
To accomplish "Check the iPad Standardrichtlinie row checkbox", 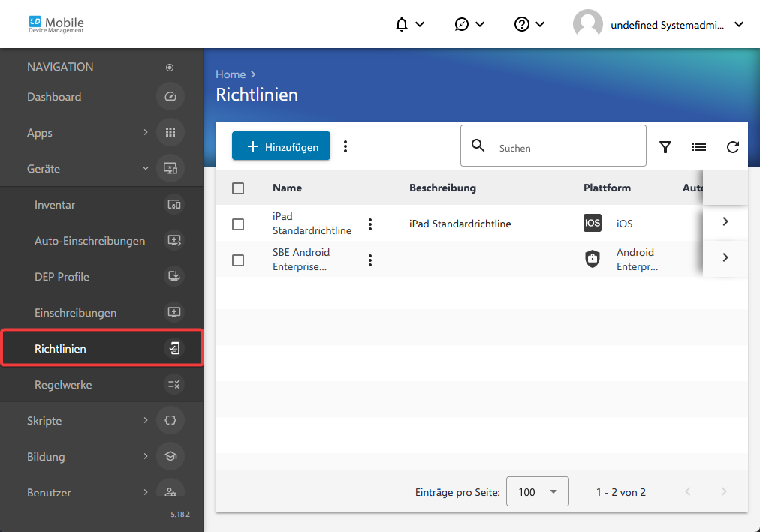I will click(x=238, y=224).
